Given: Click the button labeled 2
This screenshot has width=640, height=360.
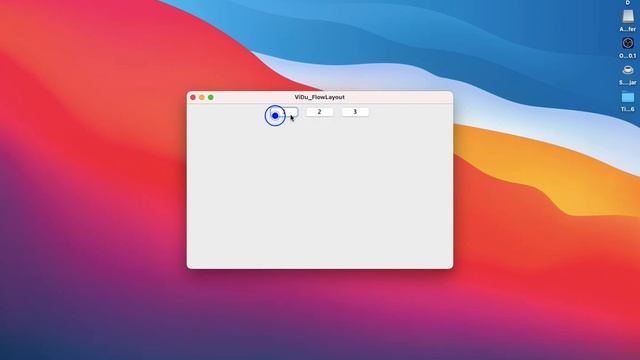Looking at the screenshot, I should coord(320,112).
